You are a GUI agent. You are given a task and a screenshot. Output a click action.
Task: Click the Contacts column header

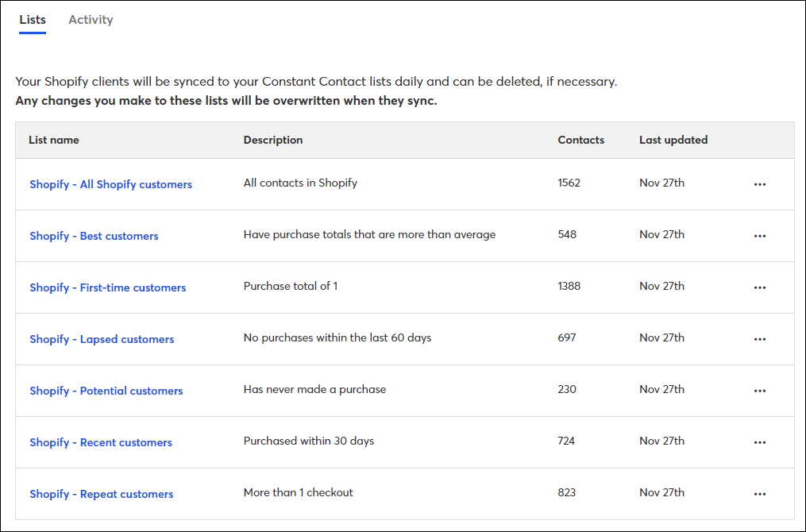580,140
